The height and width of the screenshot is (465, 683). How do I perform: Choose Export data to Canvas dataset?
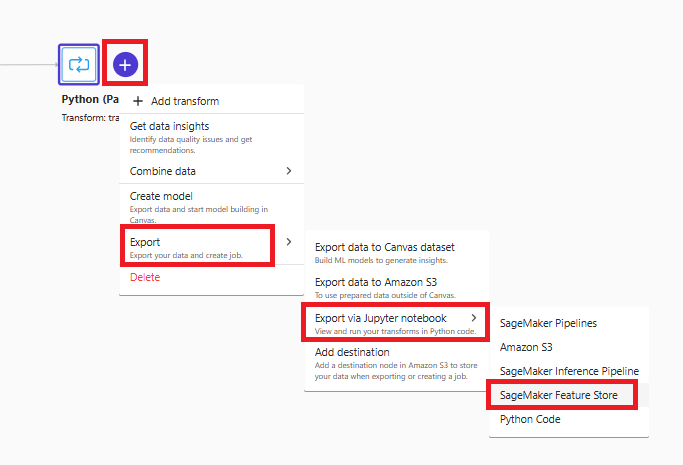[x=396, y=253]
